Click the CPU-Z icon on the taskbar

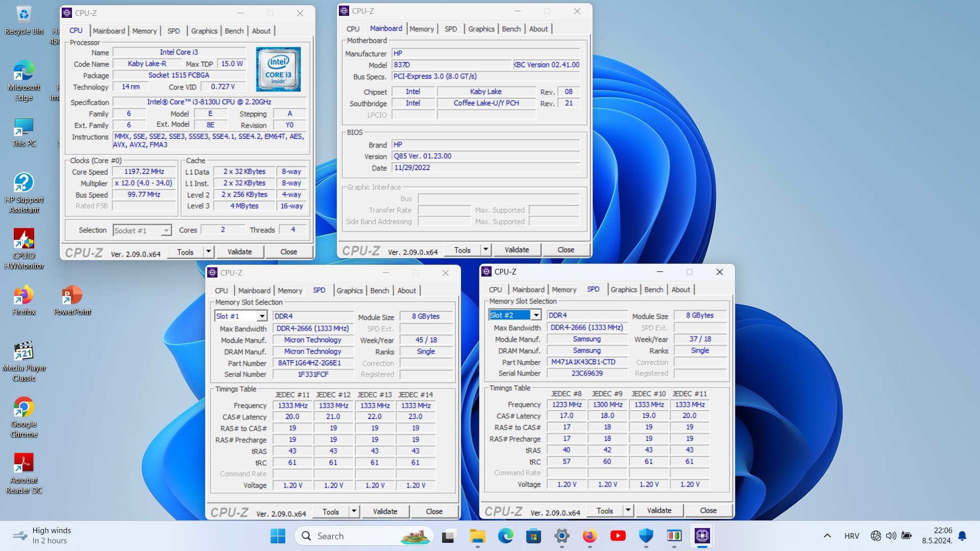click(702, 536)
